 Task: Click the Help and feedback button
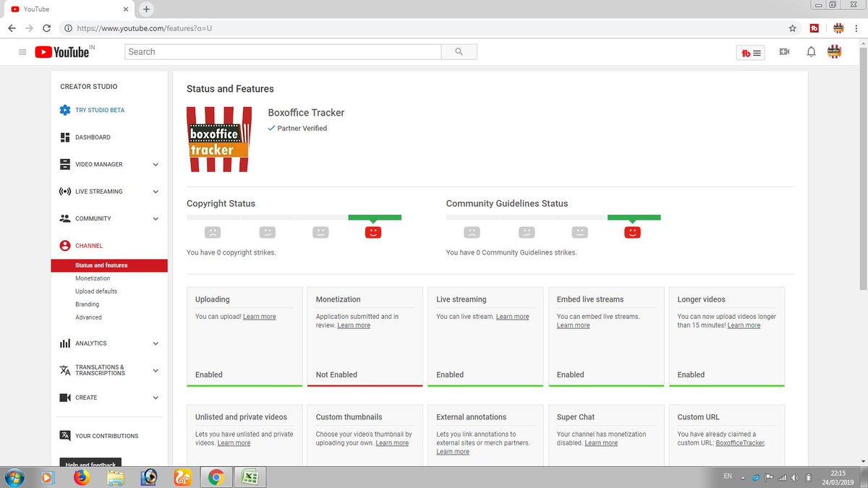coord(90,463)
